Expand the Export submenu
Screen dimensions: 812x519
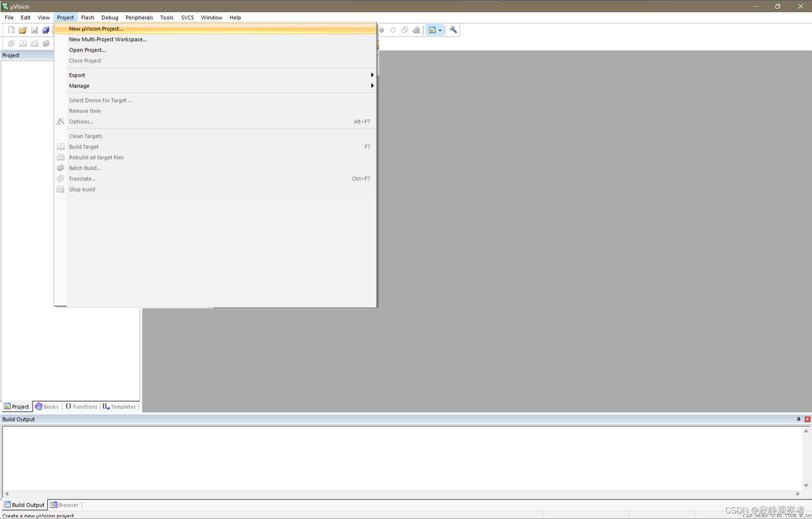tap(215, 75)
